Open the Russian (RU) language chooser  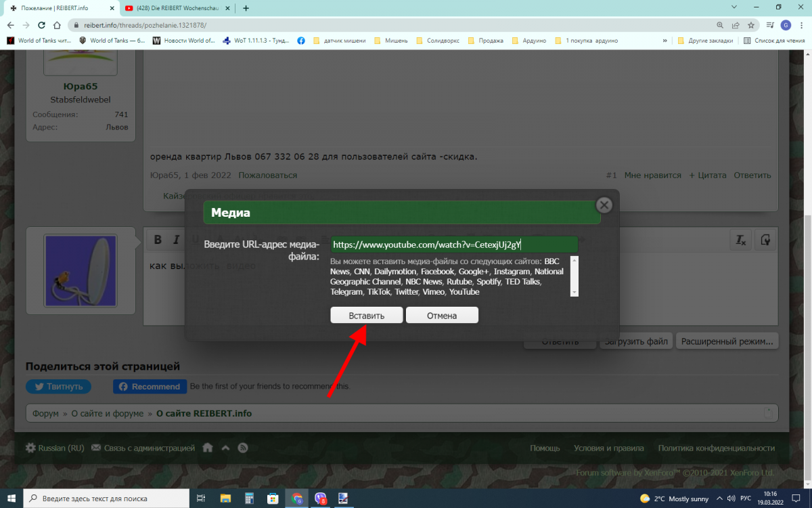click(54, 448)
